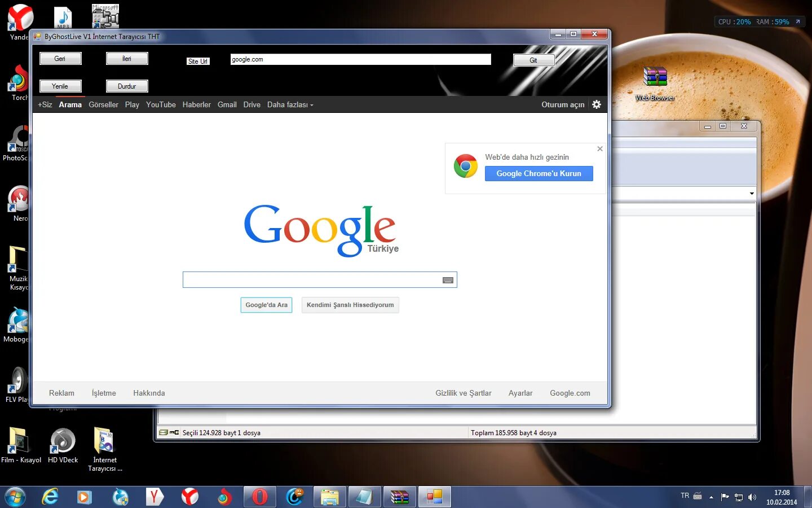Click the İleri forward button
This screenshot has width=812, height=508.
127,59
